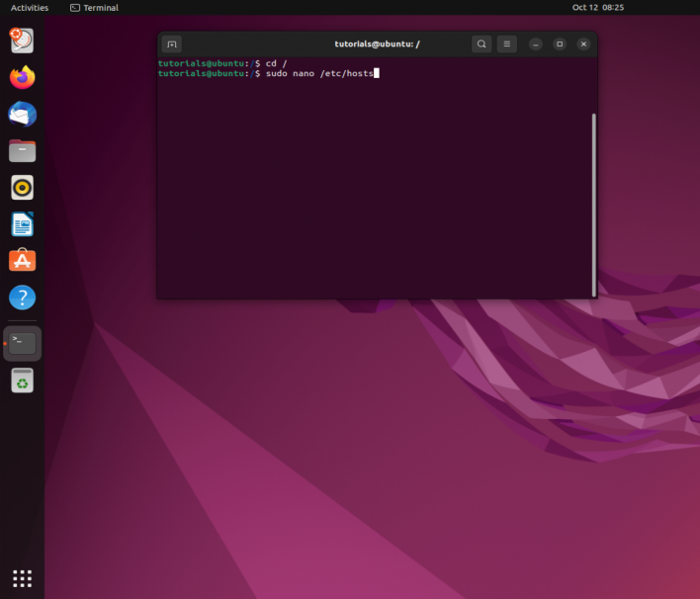The width and height of the screenshot is (700, 599).
Task: Show the applications grid
Action: click(x=22, y=579)
